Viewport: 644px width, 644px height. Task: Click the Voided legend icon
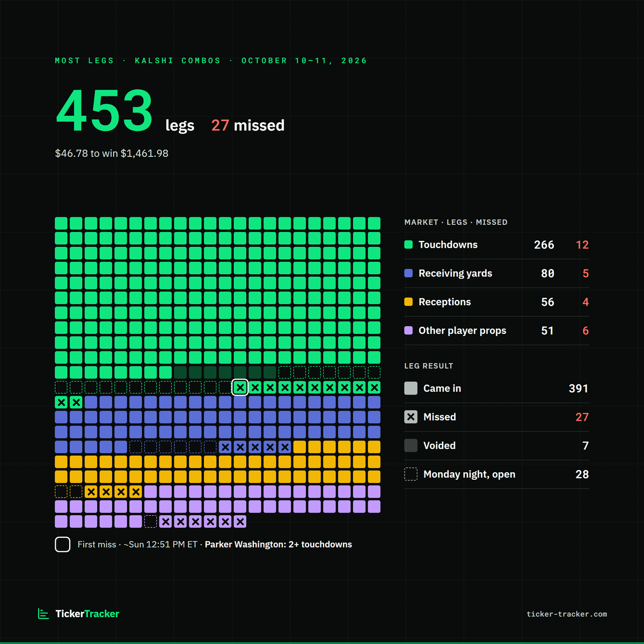(x=411, y=445)
